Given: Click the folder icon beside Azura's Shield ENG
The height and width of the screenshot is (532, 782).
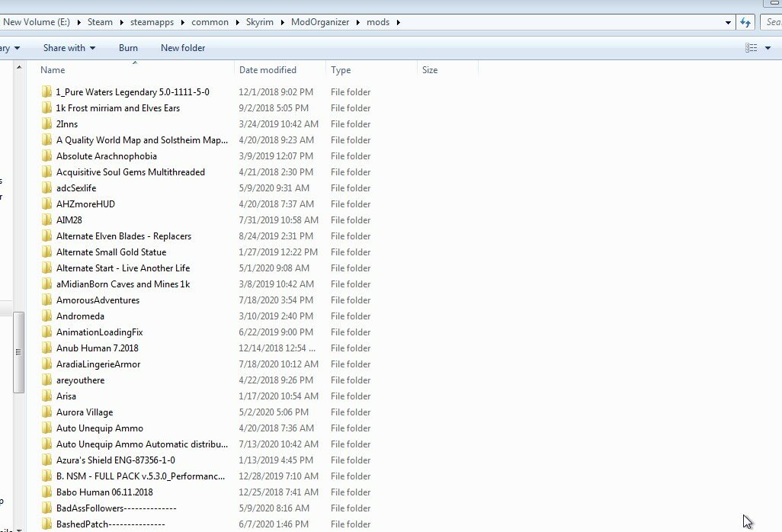Looking at the screenshot, I should 46,460.
